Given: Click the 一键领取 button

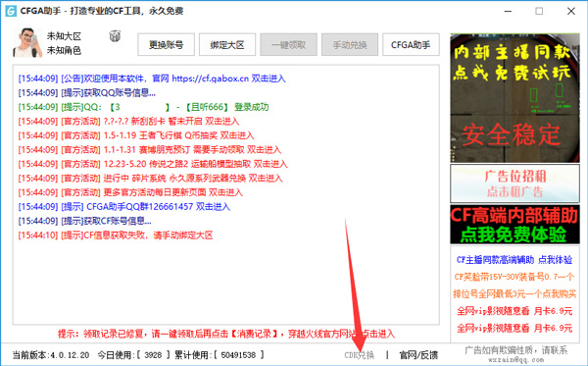Looking at the screenshot, I should [x=289, y=45].
